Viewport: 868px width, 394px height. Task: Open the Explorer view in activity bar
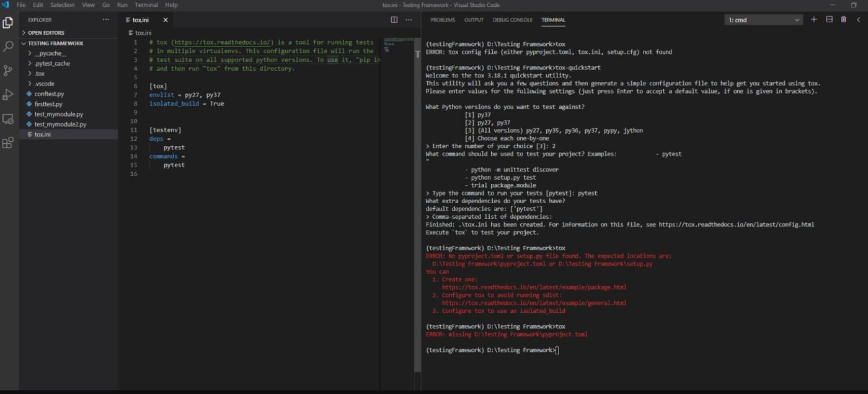pyautogui.click(x=8, y=23)
